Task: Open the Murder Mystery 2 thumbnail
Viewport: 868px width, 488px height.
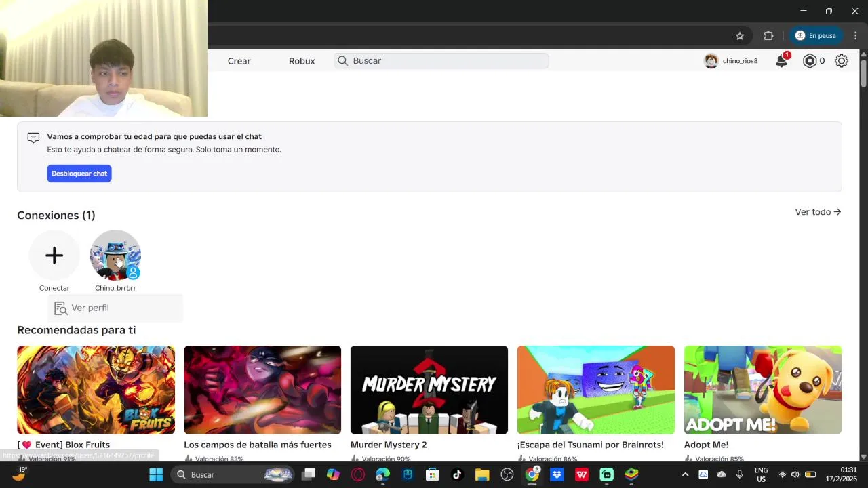Action: [429, 390]
